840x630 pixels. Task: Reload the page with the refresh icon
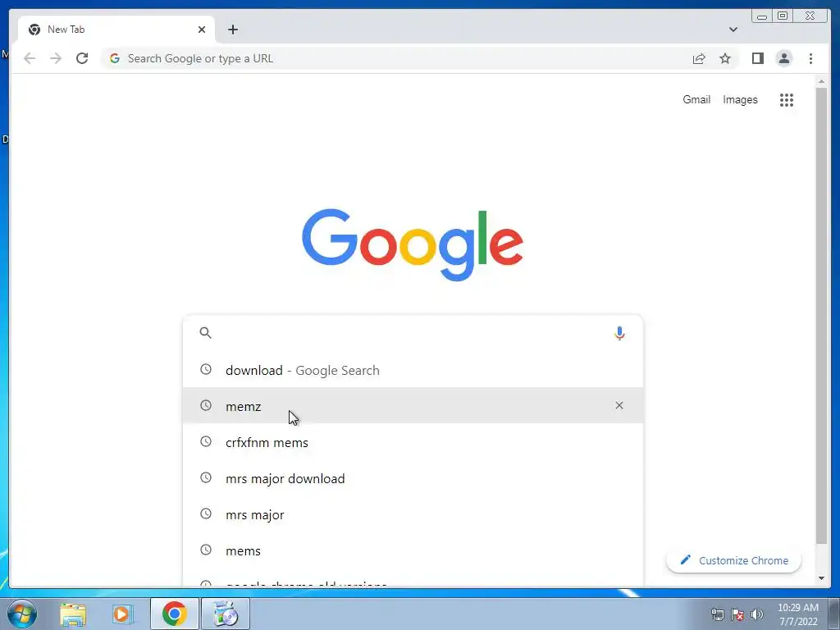click(x=82, y=58)
